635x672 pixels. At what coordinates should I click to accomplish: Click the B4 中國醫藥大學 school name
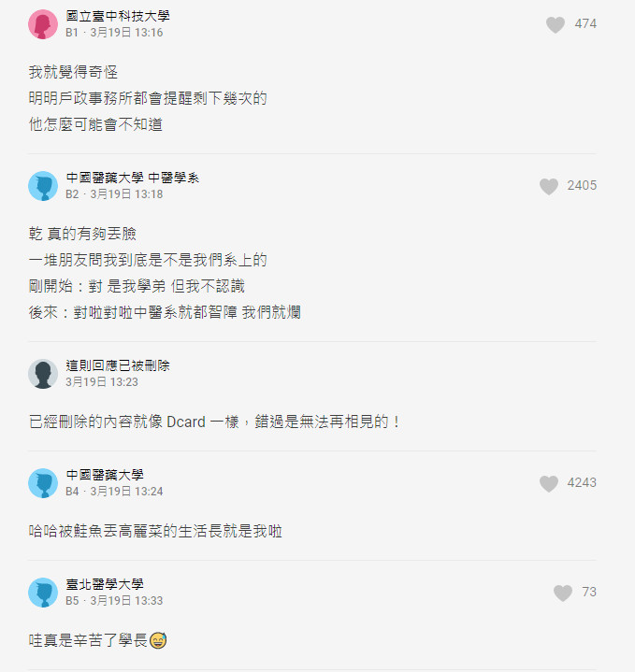pyautogui.click(x=105, y=475)
